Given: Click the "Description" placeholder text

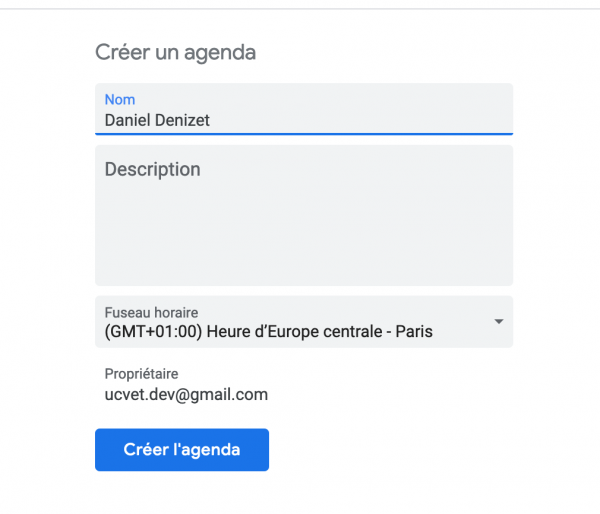Looking at the screenshot, I should (152, 170).
